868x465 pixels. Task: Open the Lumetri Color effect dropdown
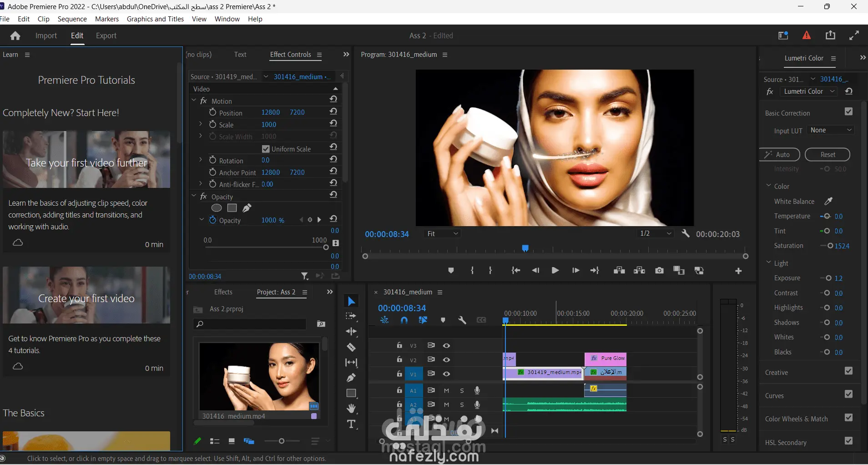click(809, 91)
